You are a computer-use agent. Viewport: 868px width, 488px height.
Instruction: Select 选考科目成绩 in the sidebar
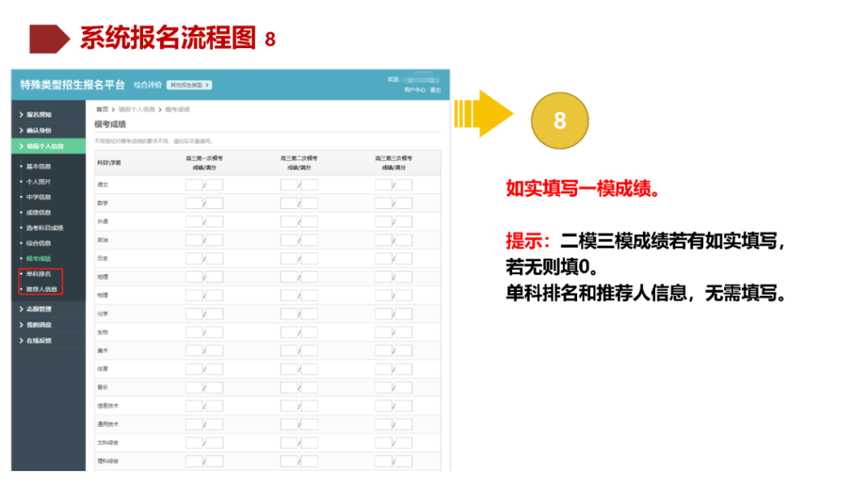tap(44, 228)
